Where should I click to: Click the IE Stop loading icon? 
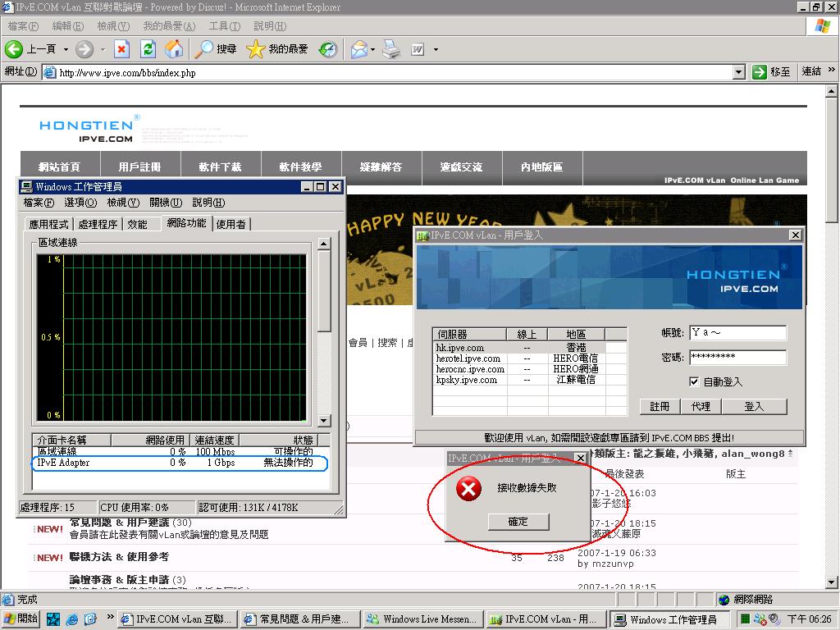(121, 49)
